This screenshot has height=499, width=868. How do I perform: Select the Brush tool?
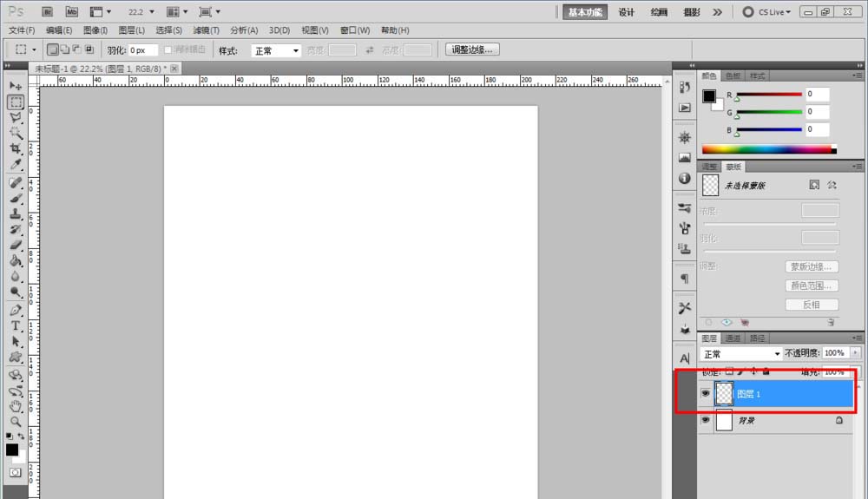(x=16, y=198)
